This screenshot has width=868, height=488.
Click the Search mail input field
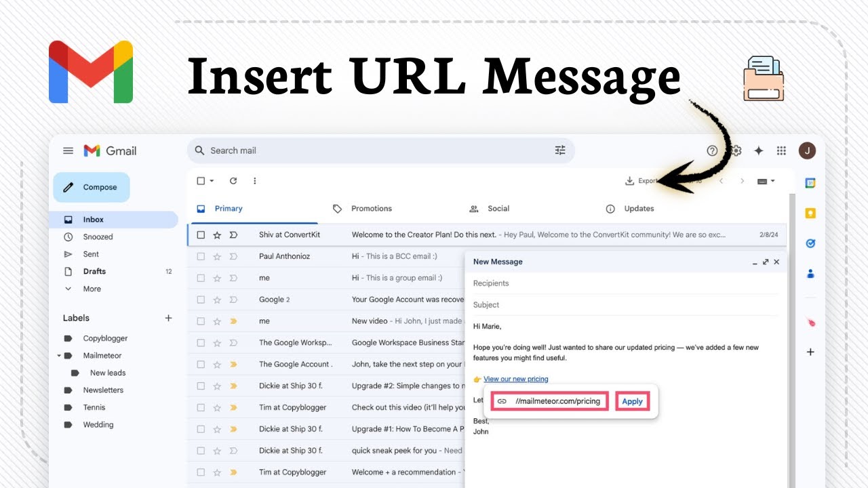click(380, 150)
